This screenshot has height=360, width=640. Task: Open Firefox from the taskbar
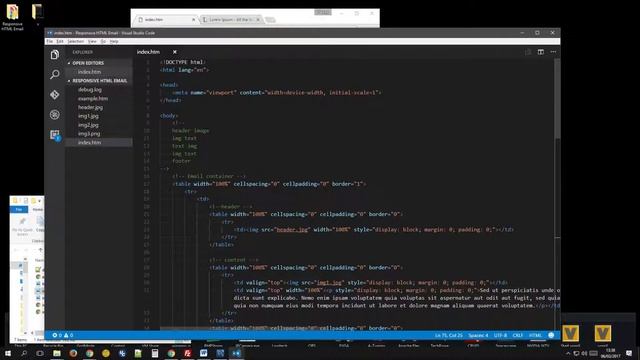pyautogui.click(x=73, y=353)
